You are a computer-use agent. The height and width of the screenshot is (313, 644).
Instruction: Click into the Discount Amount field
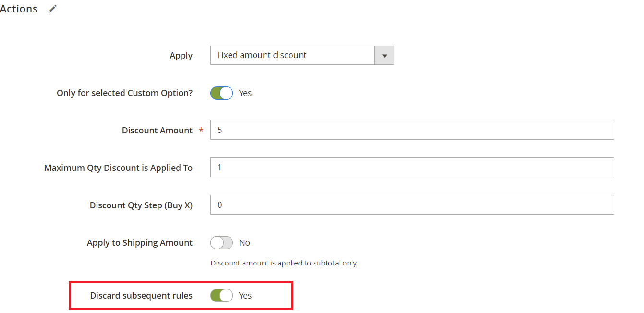click(x=412, y=130)
